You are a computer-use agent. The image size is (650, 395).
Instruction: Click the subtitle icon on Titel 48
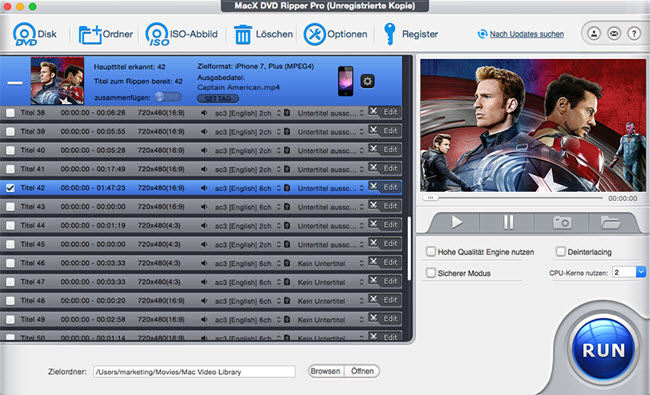287,300
